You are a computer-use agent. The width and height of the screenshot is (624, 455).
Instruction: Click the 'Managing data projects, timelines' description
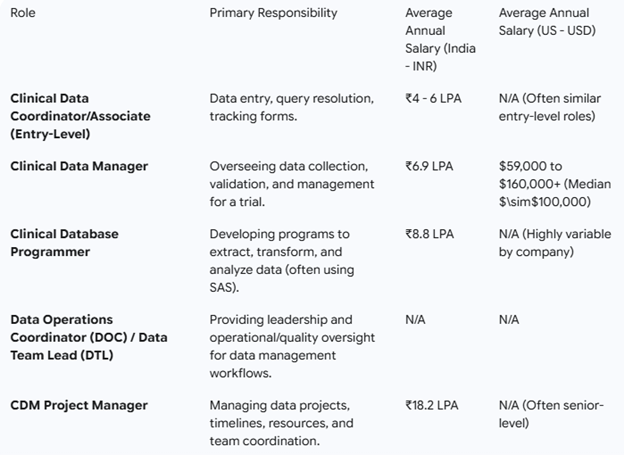(x=279, y=423)
